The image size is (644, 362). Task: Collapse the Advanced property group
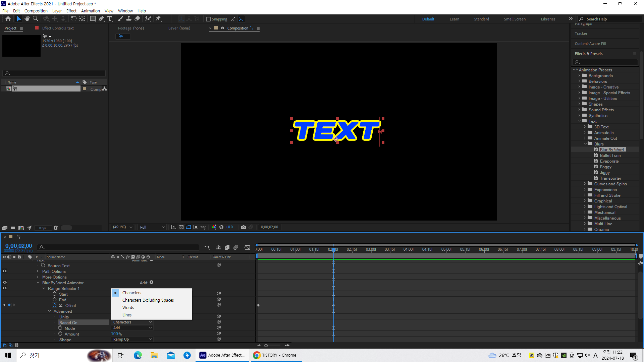pos(49,311)
